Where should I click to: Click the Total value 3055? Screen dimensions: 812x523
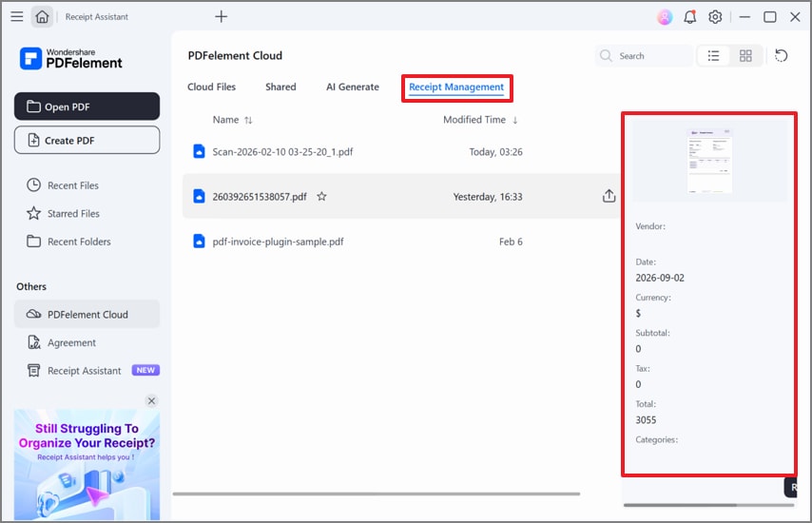pos(646,420)
